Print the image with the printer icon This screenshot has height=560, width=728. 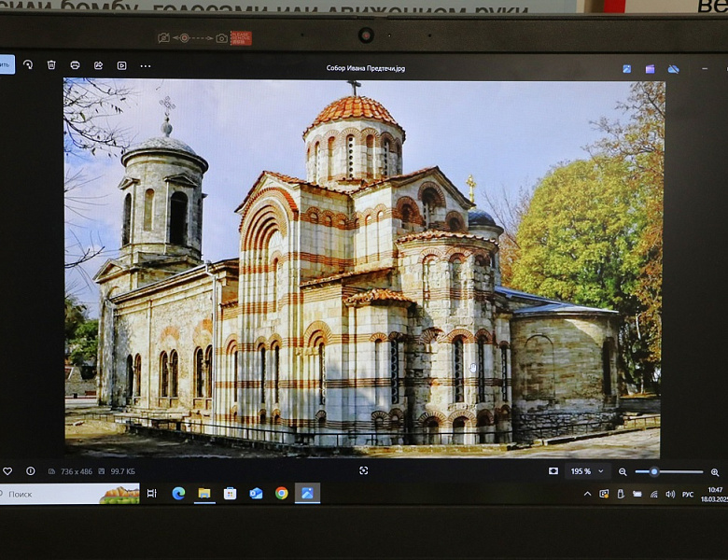pyautogui.click(x=75, y=65)
